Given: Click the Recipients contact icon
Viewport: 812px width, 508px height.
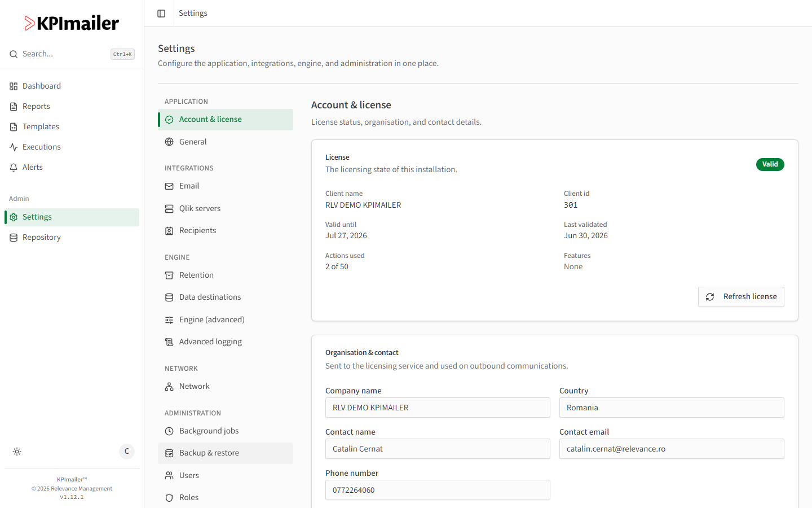Looking at the screenshot, I should (169, 231).
